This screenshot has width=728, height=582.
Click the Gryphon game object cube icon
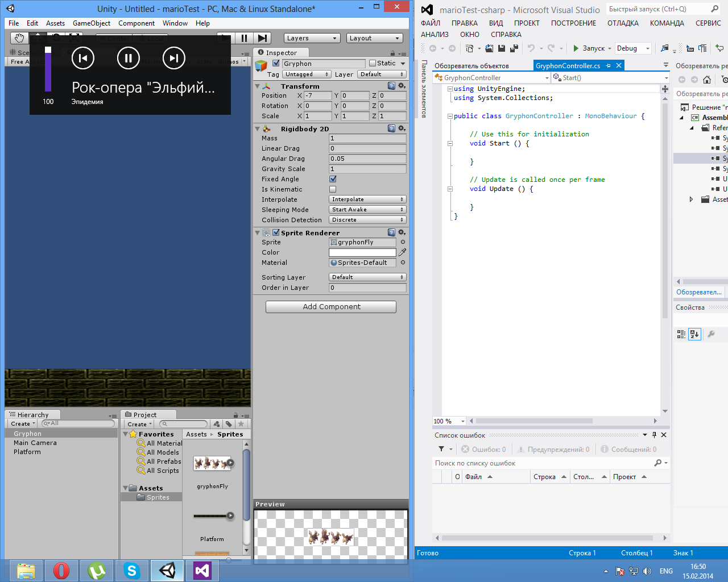(x=261, y=66)
